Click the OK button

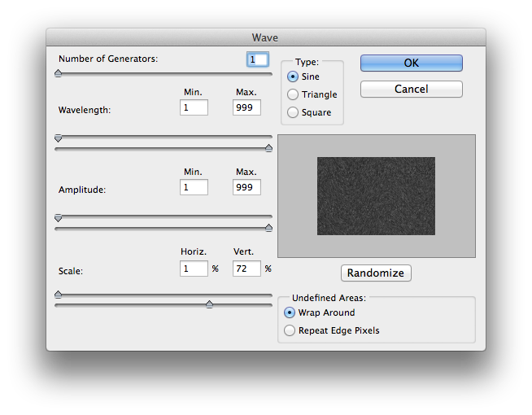[x=411, y=63]
